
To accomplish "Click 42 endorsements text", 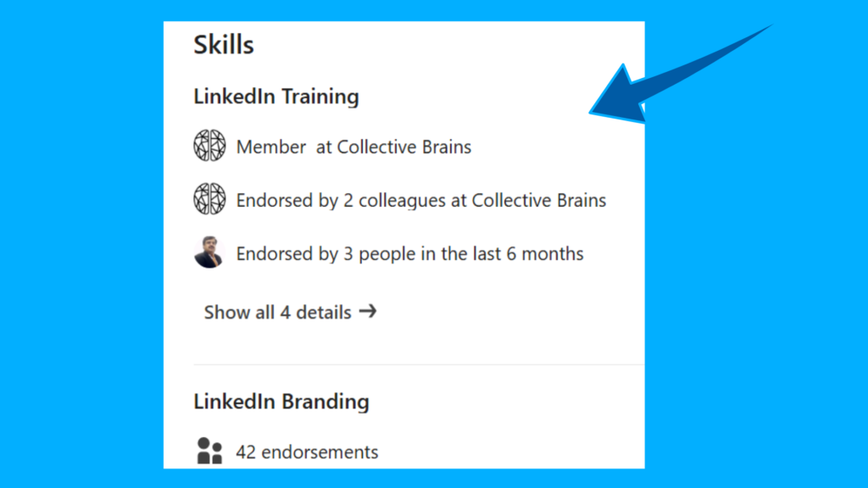I will pyautogui.click(x=306, y=452).
